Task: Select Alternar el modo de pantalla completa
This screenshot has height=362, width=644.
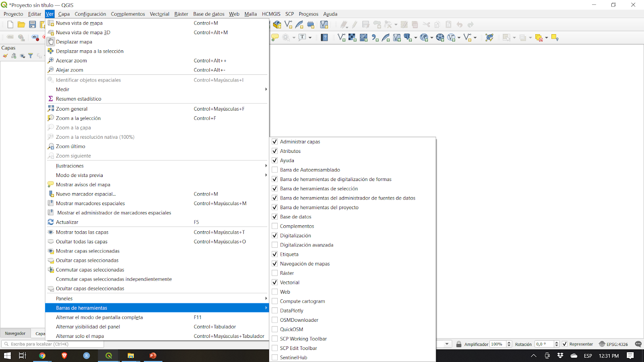Action: coord(157,317)
